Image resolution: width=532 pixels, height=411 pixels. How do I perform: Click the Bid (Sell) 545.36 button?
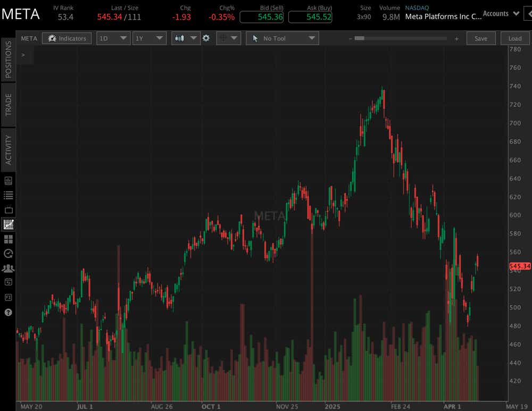(262, 17)
